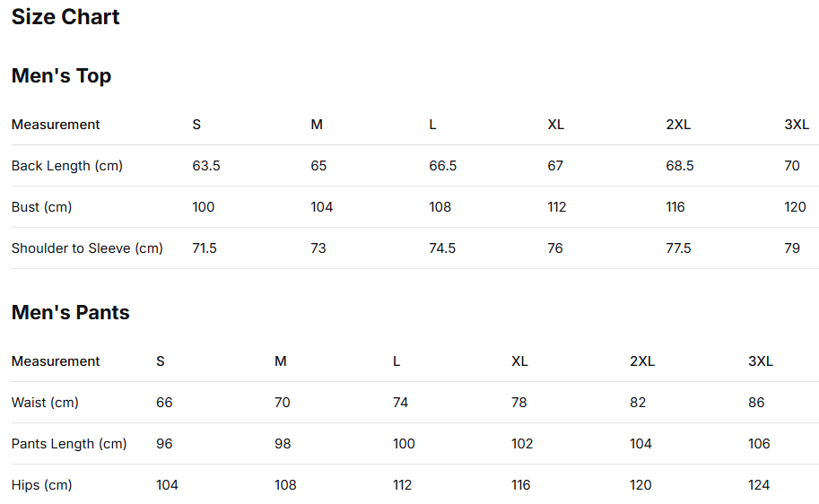The width and height of the screenshot is (819, 504).
Task: Click the Shoulder to Sleeve value 77.5
Action: 678,248
